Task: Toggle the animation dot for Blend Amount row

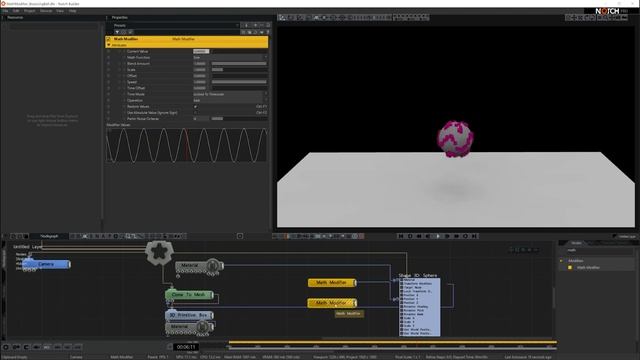Action: [x=109, y=64]
